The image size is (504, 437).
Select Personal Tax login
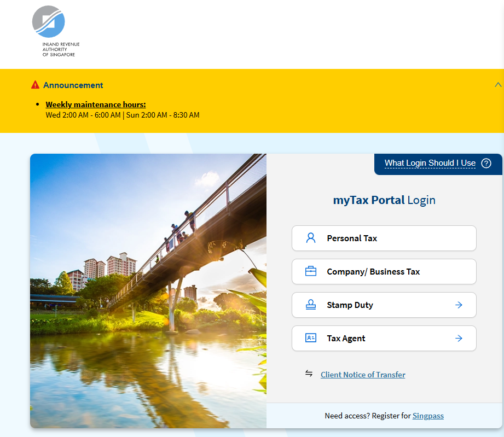(384, 238)
